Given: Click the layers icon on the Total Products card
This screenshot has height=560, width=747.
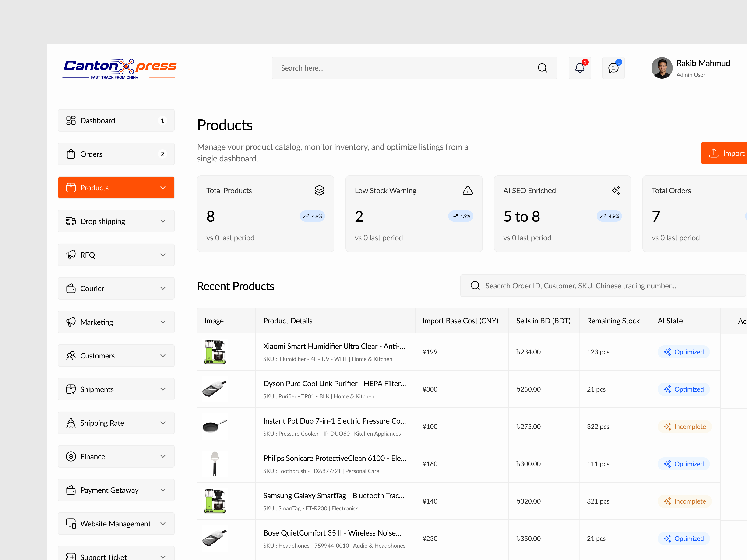Looking at the screenshot, I should tap(319, 190).
